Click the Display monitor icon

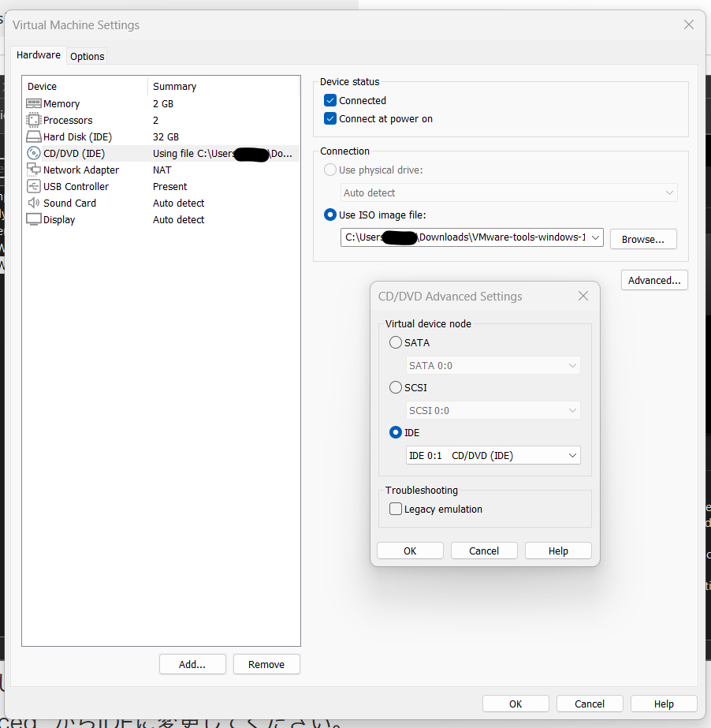tap(34, 219)
